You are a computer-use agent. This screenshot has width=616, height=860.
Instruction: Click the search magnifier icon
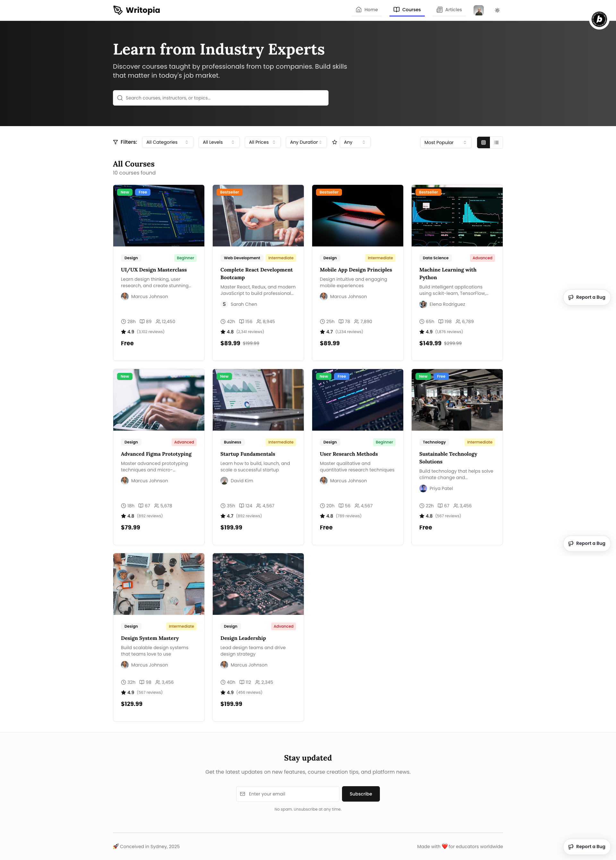pos(120,98)
